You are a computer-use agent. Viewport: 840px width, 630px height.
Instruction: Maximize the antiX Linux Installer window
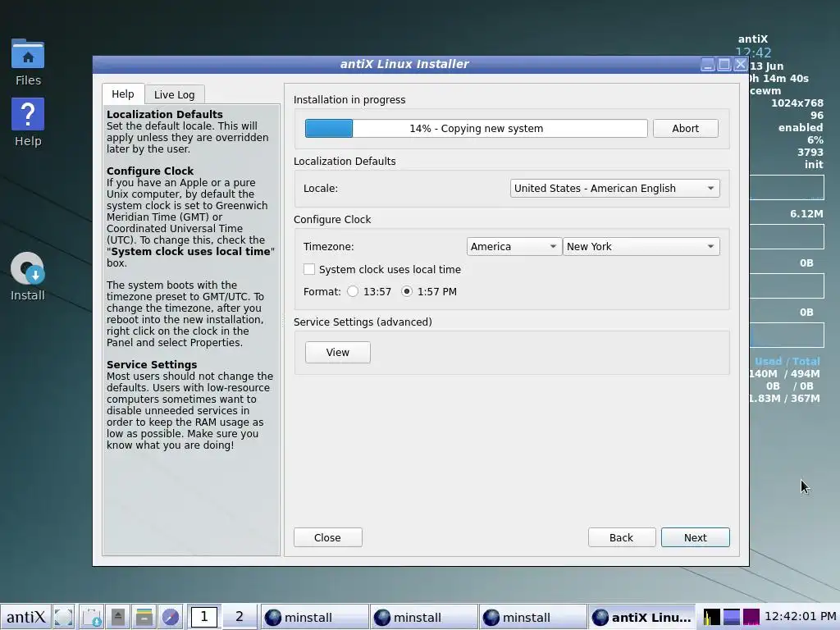tap(724, 65)
